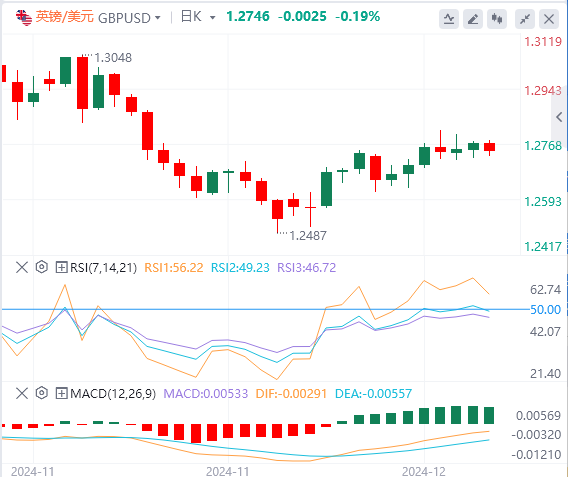Open RSI indicator settings gear

coord(42,267)
